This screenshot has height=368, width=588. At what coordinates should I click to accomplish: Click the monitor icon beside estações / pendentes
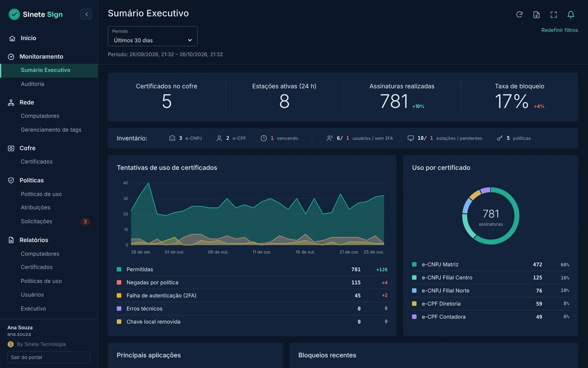point(411,138)
